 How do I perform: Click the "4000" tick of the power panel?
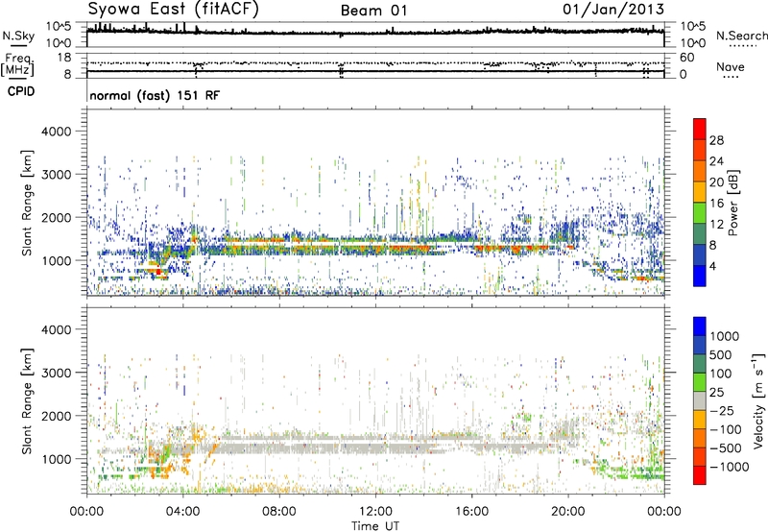tap(57, 132)
